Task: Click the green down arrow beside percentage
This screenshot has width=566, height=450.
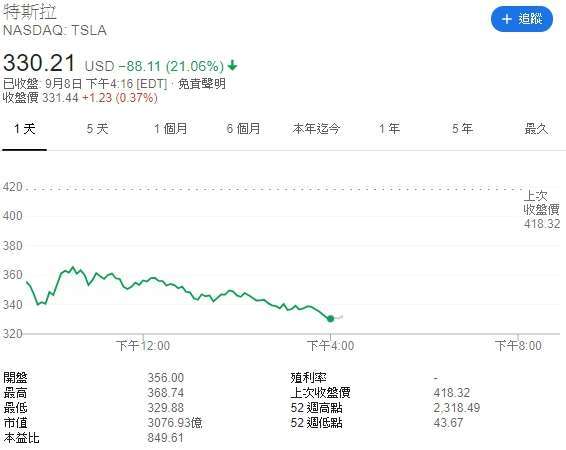Action: point(232,66)
